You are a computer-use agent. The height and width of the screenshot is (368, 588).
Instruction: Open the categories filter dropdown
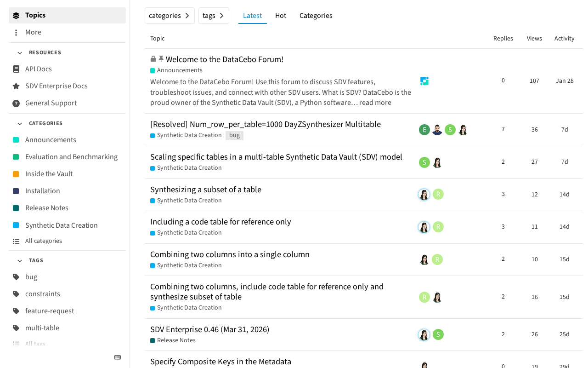point(170,16)
